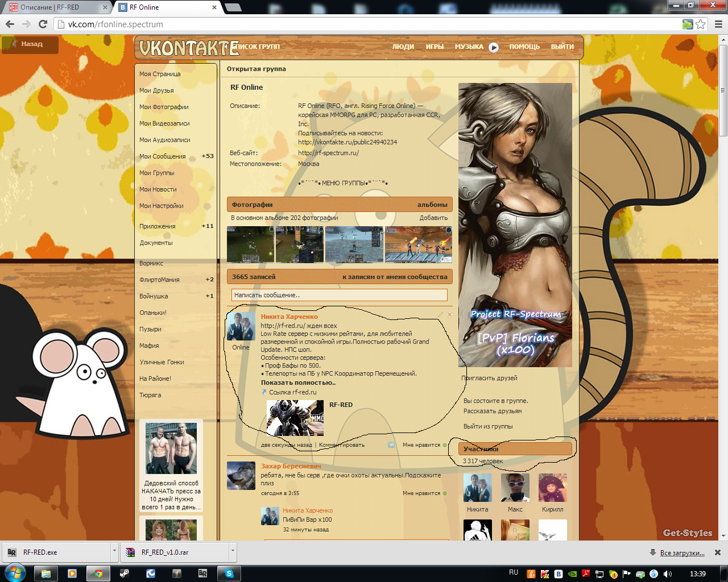This screenshot has height=582, width=728.
Task: Like Захар Бересневич's post via Мне нравится
Action: click(x=424, y=493)
